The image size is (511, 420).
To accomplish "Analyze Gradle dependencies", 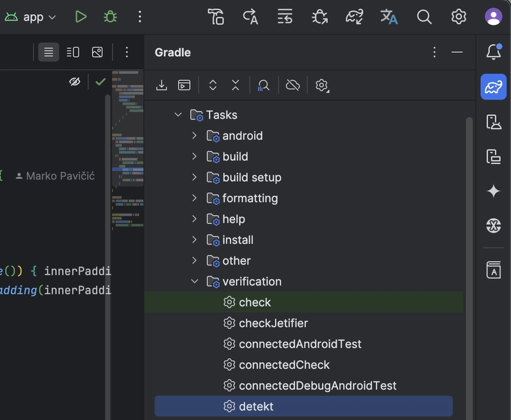I will pyautogui.click(x=263, y=86).
